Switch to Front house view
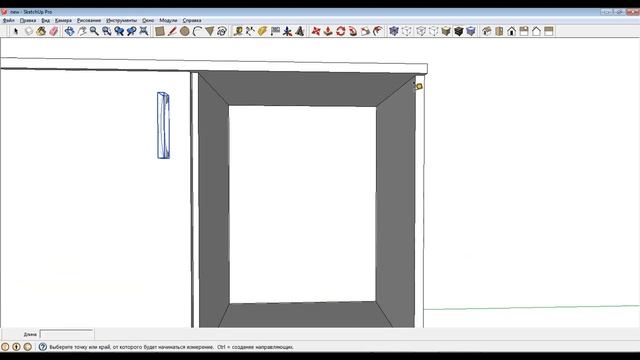 point(511,31)
